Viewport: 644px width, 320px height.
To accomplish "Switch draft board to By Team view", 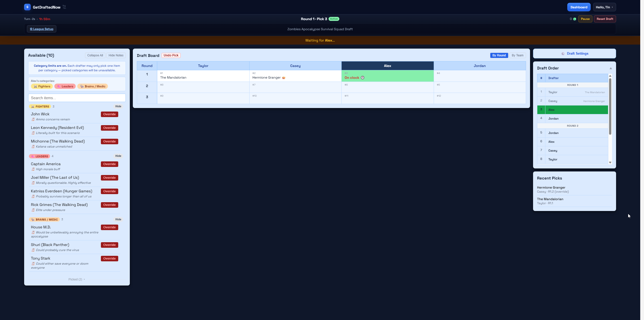I will tap(517, 55).
